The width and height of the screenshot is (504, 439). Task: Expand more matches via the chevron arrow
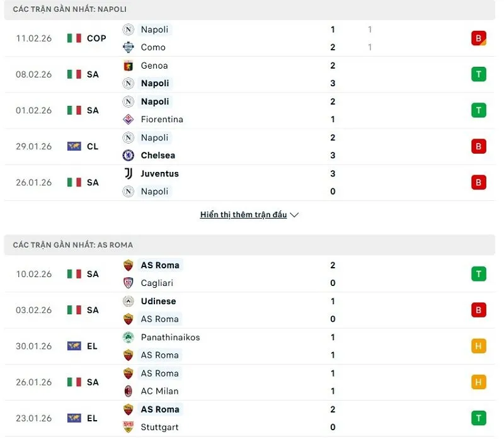[x=294, y=214]
